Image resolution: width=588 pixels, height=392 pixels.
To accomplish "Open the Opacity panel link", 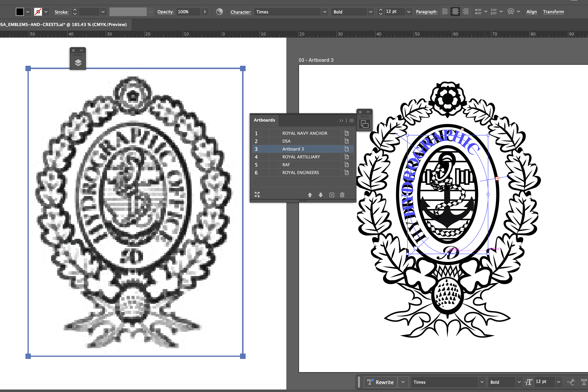I will point(165,12).
